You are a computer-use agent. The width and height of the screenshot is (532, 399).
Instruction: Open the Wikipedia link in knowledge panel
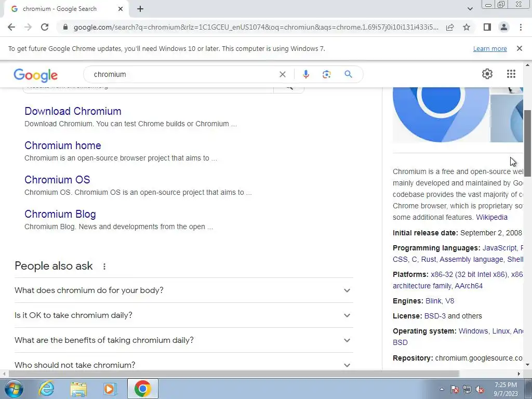click(491, 217)
